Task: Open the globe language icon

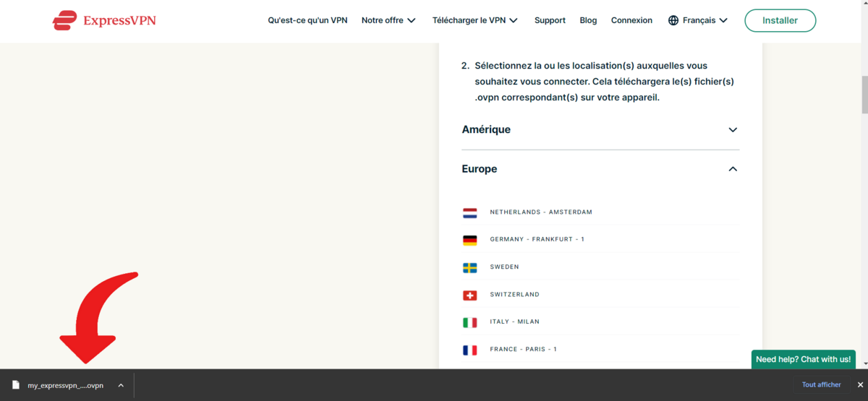Action: (673, 20)
